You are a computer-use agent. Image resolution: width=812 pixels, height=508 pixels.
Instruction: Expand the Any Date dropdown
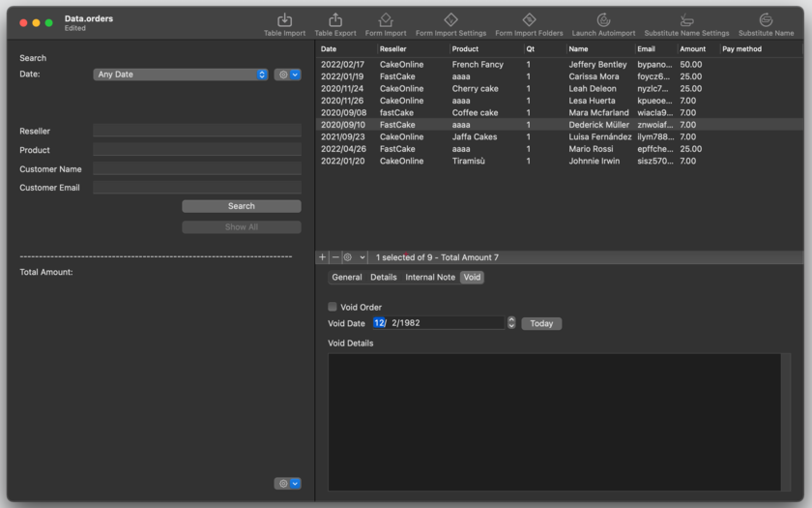[x=181, y=75]
